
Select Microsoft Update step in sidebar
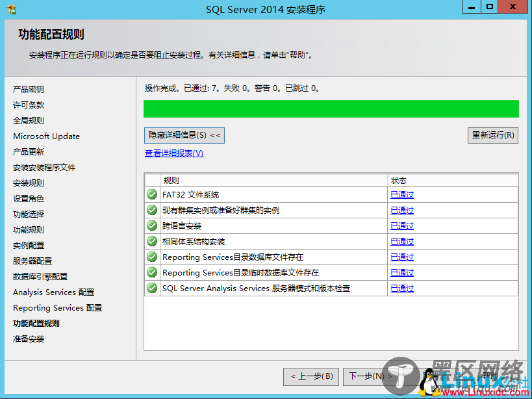(x=47, y=136)
